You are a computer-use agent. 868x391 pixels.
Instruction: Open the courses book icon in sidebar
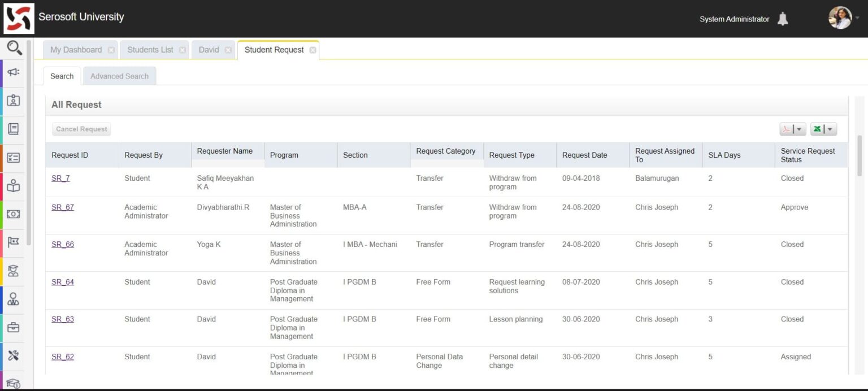coord(14,129)
